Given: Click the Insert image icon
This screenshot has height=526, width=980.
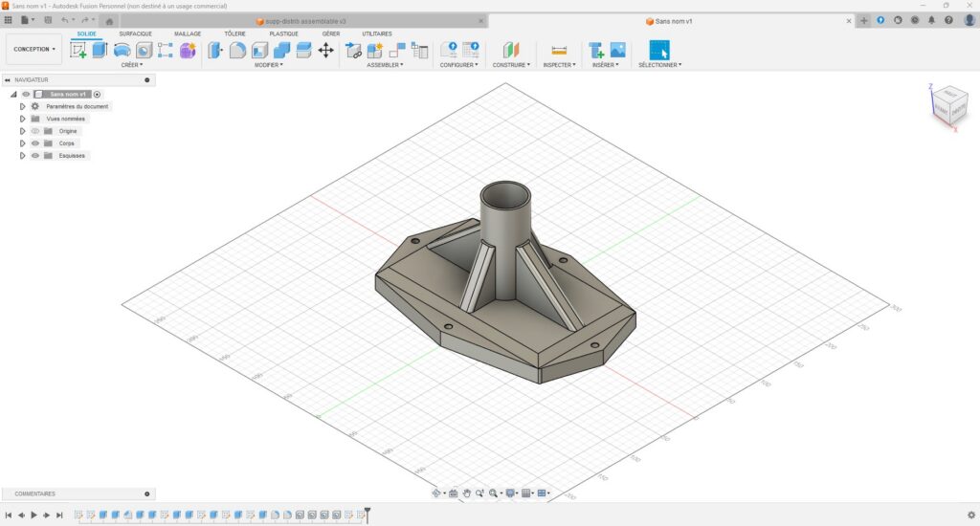Looking at the screenshot, I should click(x=617, y=50).
